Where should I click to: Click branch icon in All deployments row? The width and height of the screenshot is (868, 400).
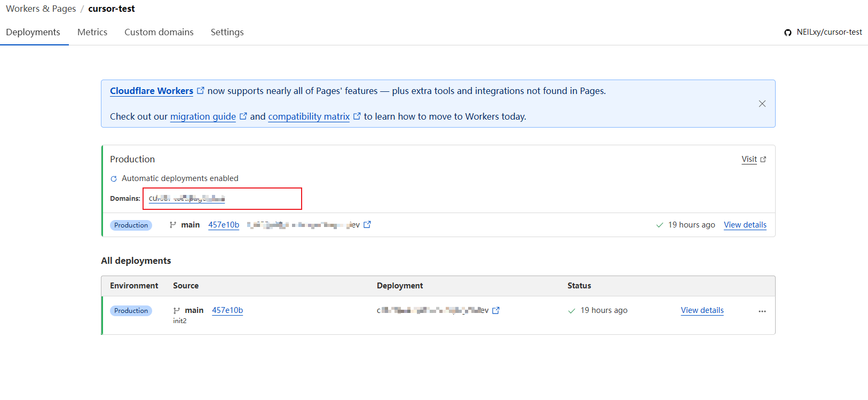(x=177, y=310)
